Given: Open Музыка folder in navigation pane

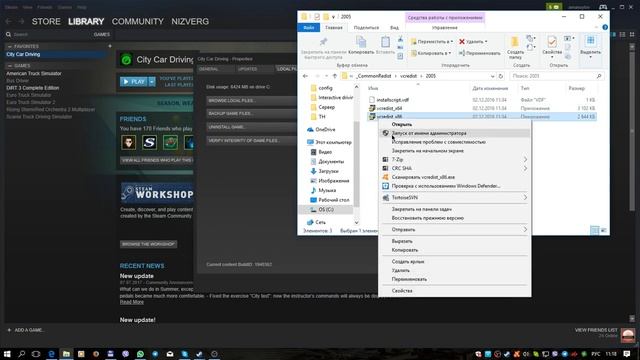Looking at the screenshot, I should tap(327, 190).
